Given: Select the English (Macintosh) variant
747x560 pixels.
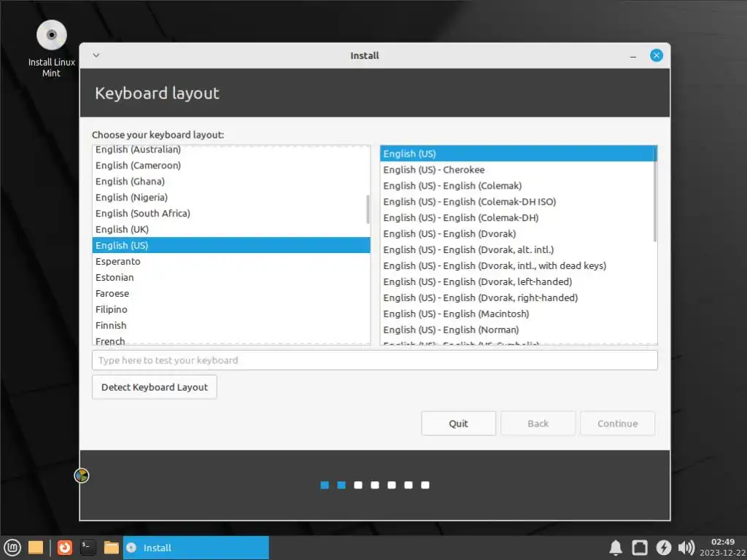Looking at the screenshot, I should click(519, 314).
